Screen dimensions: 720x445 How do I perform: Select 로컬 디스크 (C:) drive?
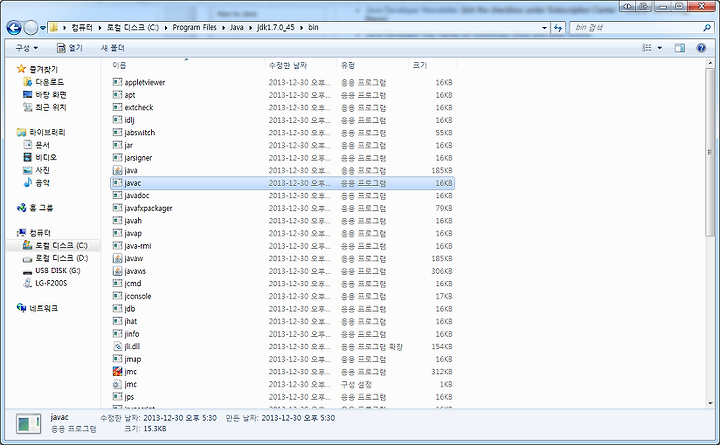(x=55, y=245)
